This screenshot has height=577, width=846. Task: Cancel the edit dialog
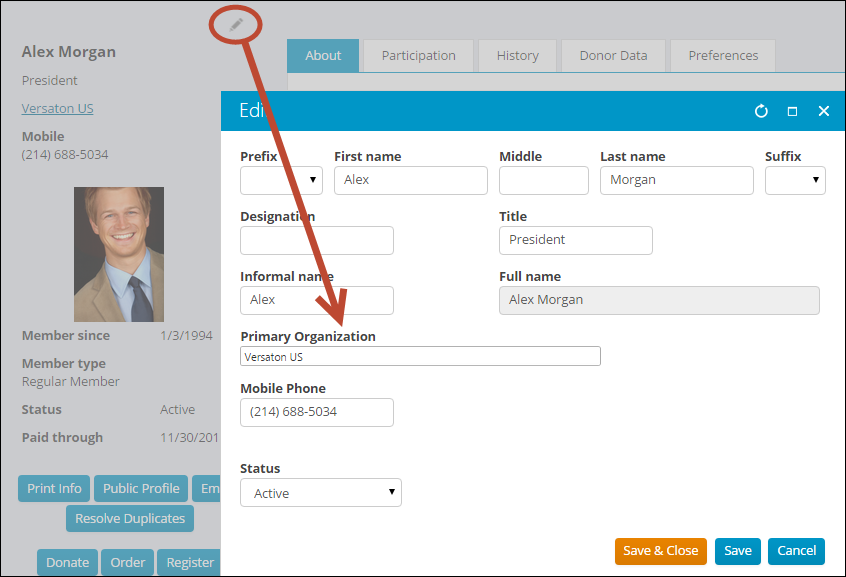click(x=796, y=551)
